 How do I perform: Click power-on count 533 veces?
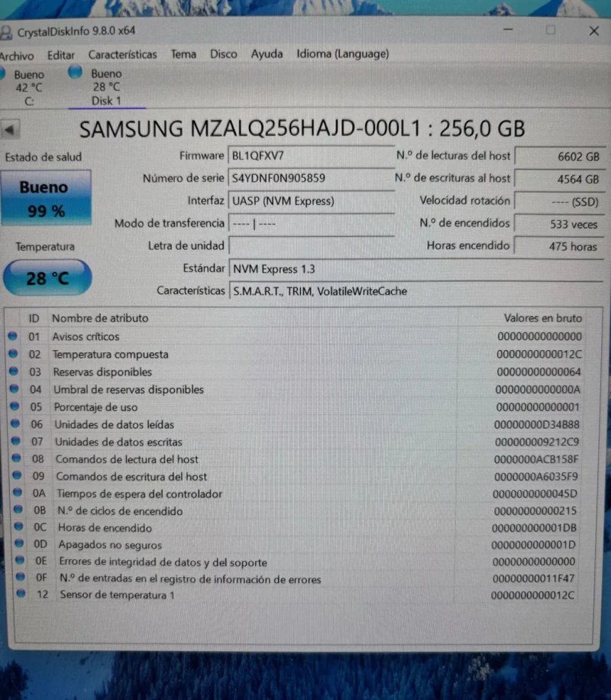click(x=559, y=224)
